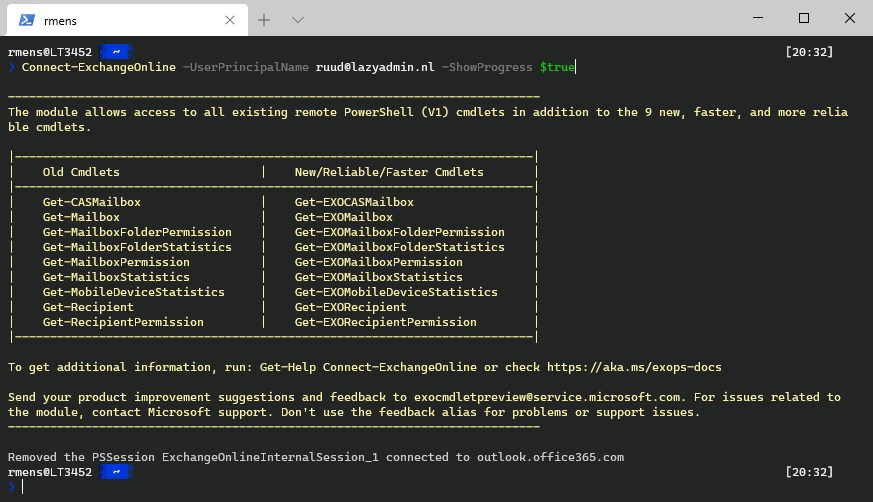This screenshot has height=502, width=873.
Task: Maximize the terminal window
Action: pyautogui.click(x=803, y=18)
